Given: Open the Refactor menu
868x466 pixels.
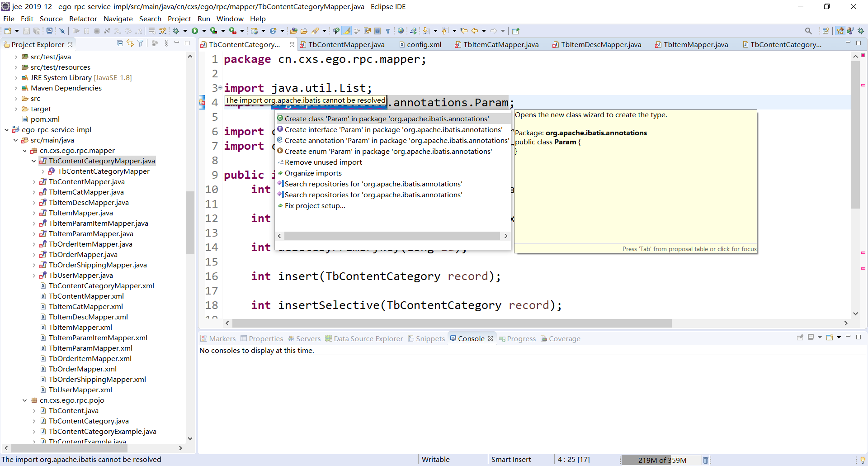Looking at the screenshot, I should (83, 19).
